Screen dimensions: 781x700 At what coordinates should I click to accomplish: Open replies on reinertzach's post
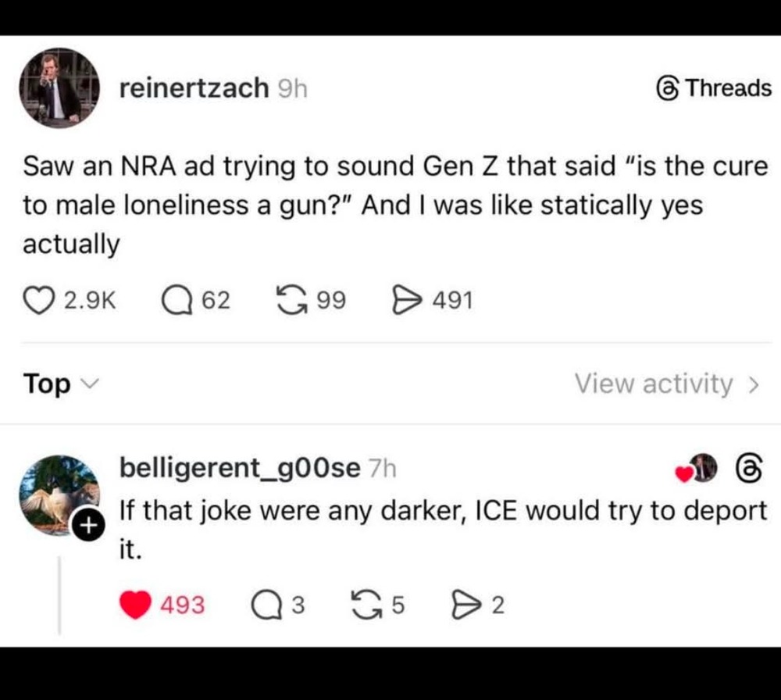point(177,300)
